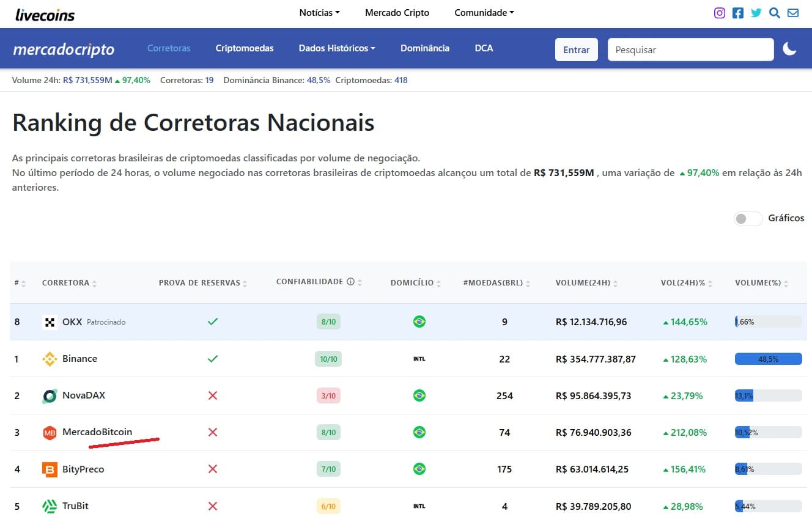This screenshot has height=522, width=812.
Task: Sort by #Moedas(BRL) column
Action: point(498,283)
